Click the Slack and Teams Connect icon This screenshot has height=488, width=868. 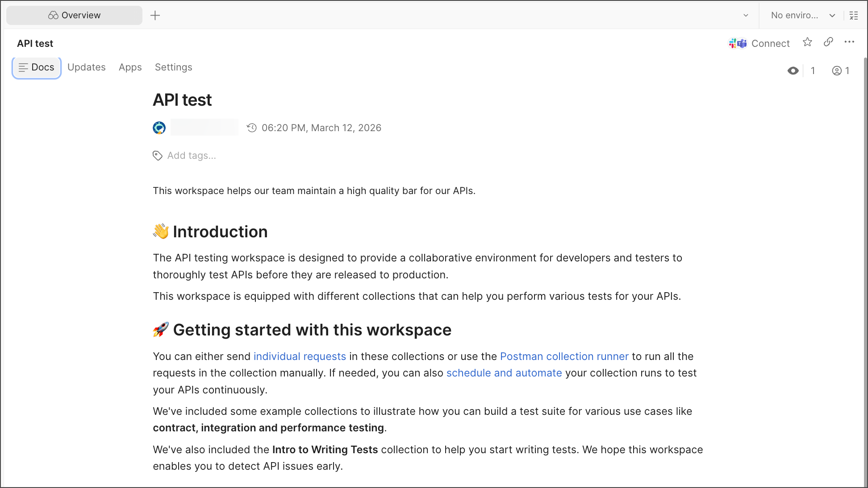coord(738,43)
